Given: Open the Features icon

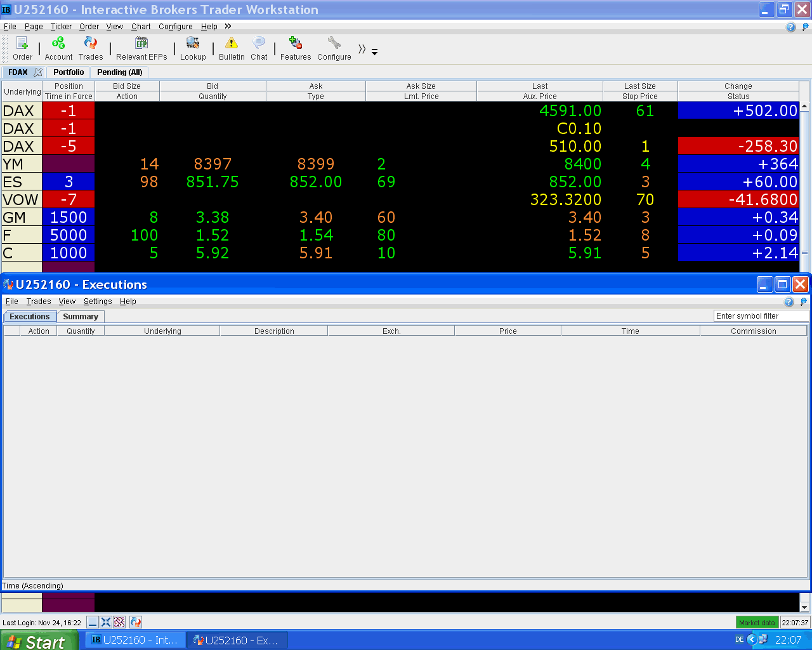Looking at the screenshot, I should coord(296,48).
